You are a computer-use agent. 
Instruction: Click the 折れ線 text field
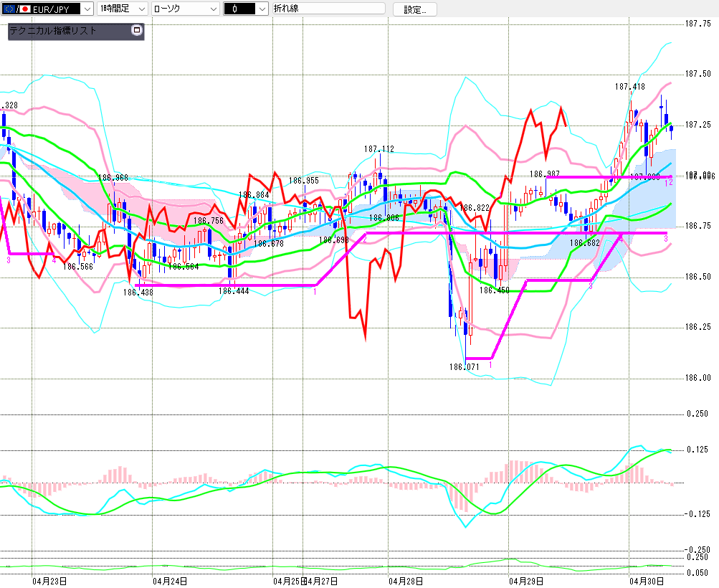tap(328, 9)
